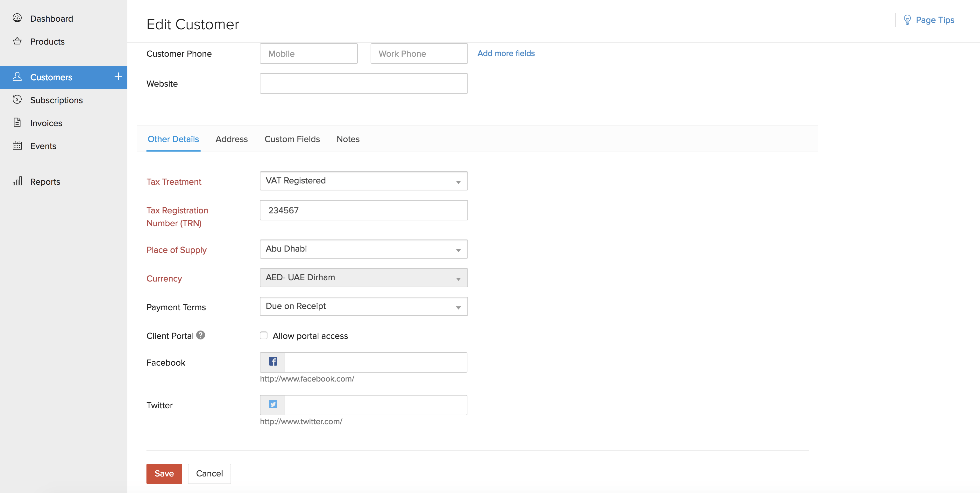
Task: Click the Add more fields link
Action: pyautogui.click(x=506, y=53)
